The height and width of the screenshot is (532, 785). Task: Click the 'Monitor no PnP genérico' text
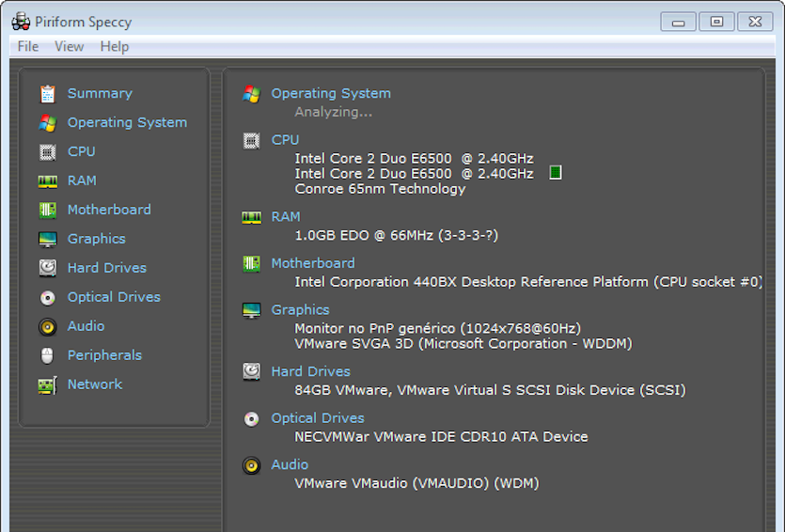[375, 329]
